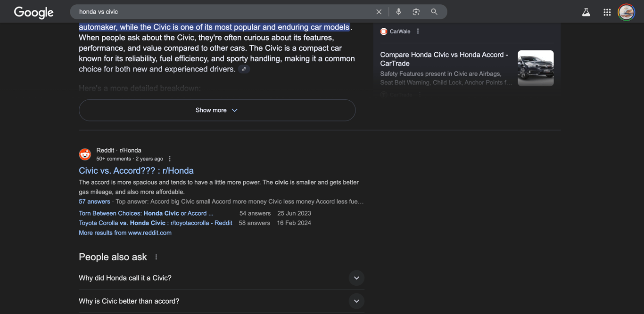Image resolution: width=644 pixels, height=314 pixels.
Task: Open the Google apps grid
Action: (x=607, y=12)
